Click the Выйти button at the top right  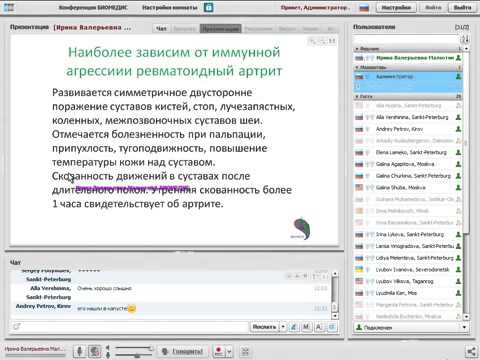coord(463,7)
